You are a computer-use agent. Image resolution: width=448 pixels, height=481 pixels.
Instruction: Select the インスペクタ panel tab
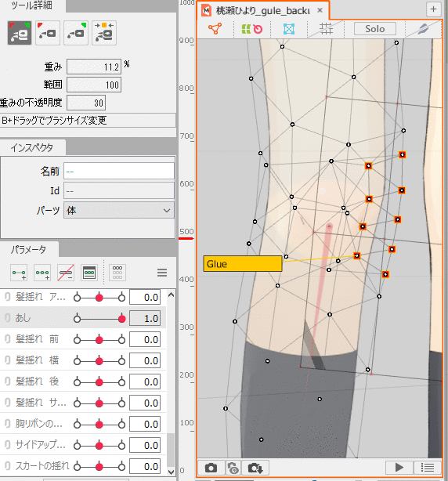pyautogui.click(x=32, y=148)
